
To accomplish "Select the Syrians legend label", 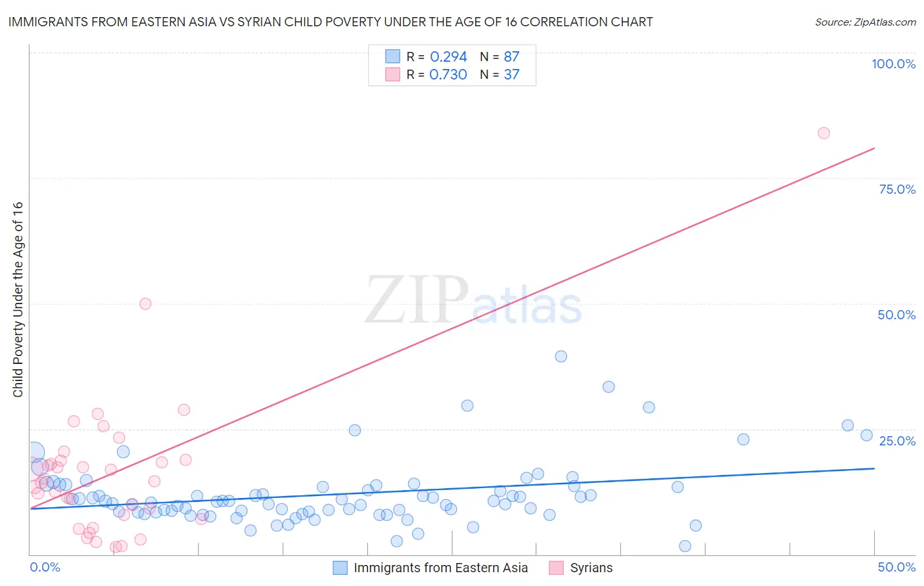I will point(591,568).
